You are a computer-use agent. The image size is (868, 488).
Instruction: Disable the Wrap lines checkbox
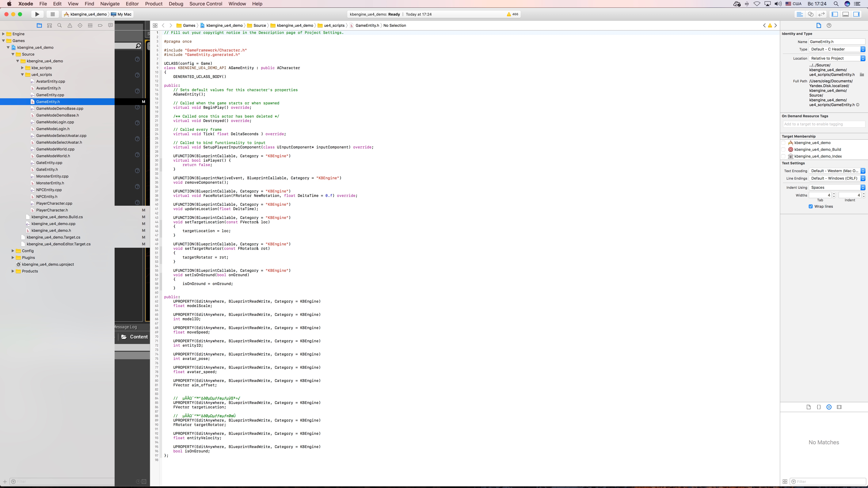[x=811, y=206]
